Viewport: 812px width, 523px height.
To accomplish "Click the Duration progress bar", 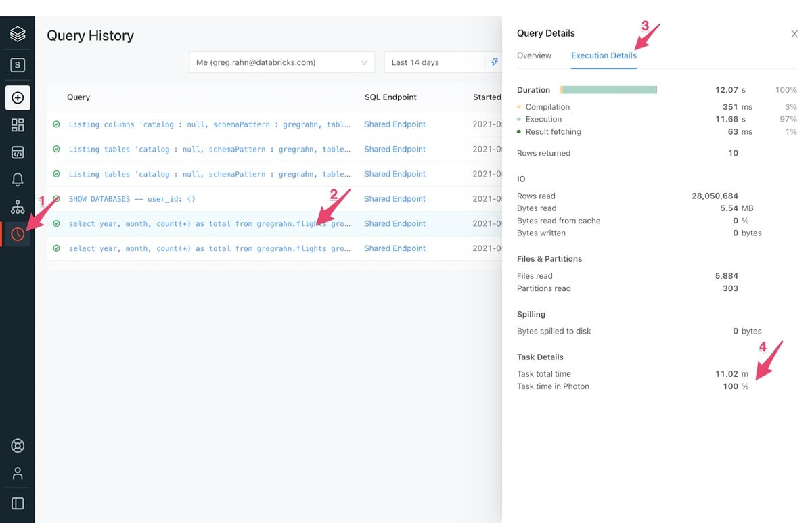I will tap(608, 90).
